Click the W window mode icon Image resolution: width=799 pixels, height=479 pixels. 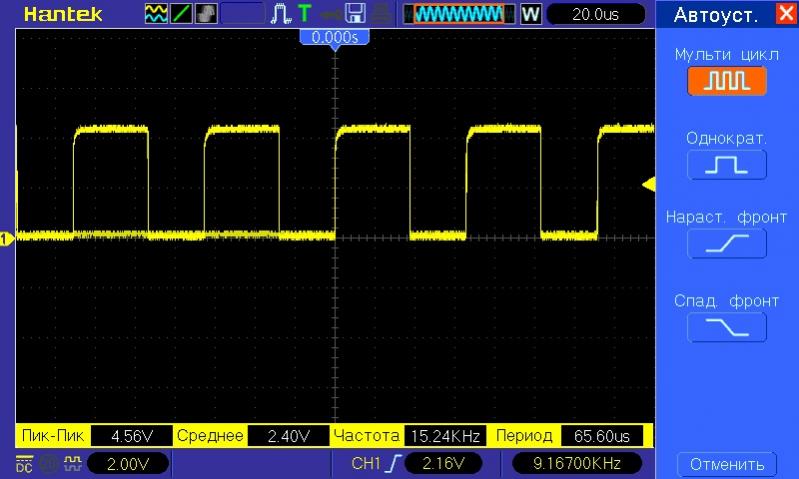point(530,14)
